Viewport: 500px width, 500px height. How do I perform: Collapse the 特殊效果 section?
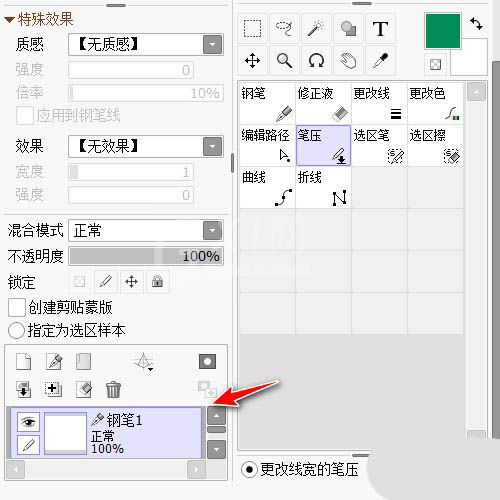click(9, 20)
